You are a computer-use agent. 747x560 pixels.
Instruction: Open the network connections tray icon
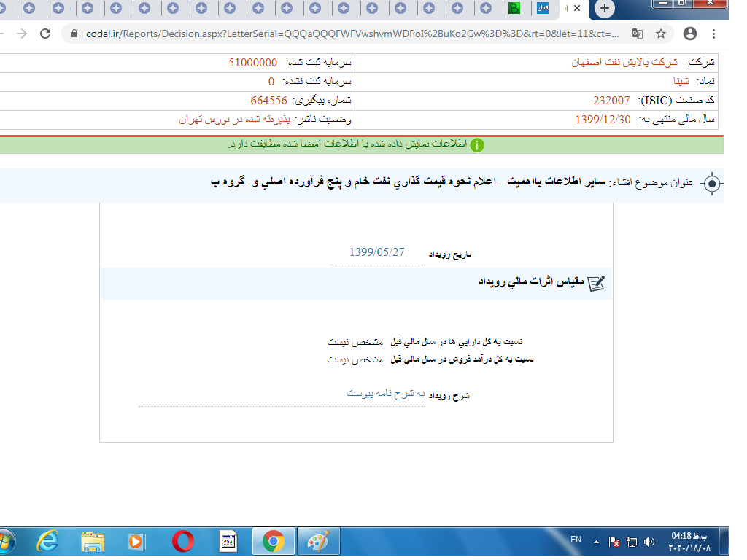coord(632,542)
